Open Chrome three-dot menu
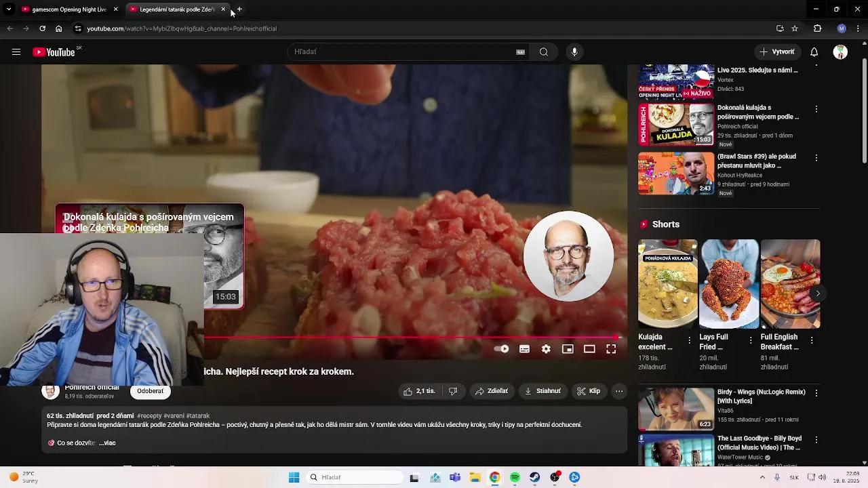The height and width of the screenshot is (488, 868). click(859, 28)
